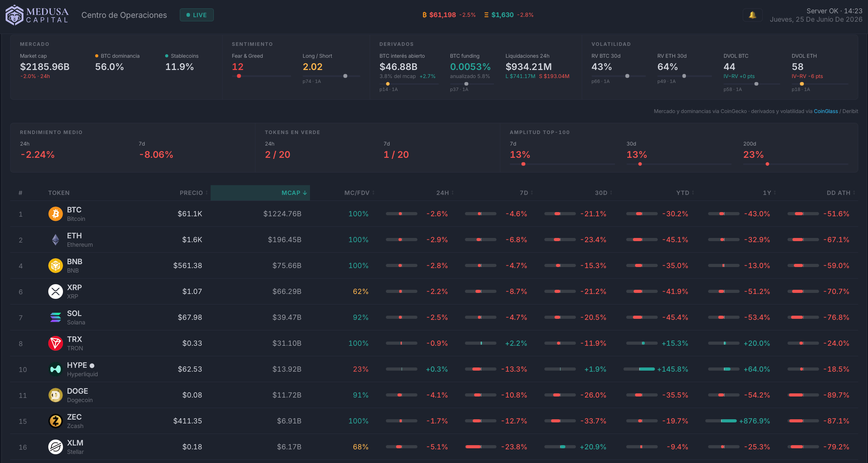Click header ETH price $1,630
This screenshot has width=868, height=463.
(502, 15)
